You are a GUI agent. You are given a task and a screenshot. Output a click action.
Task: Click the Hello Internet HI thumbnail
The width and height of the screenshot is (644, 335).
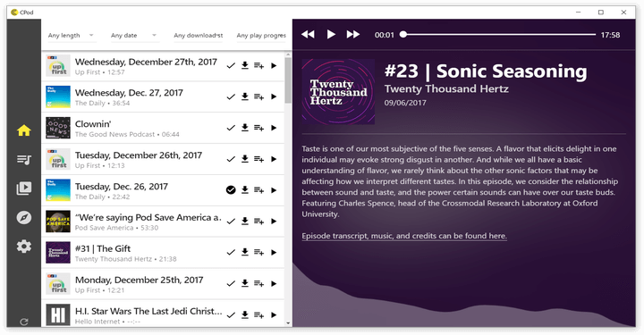[x=58, y=315]
